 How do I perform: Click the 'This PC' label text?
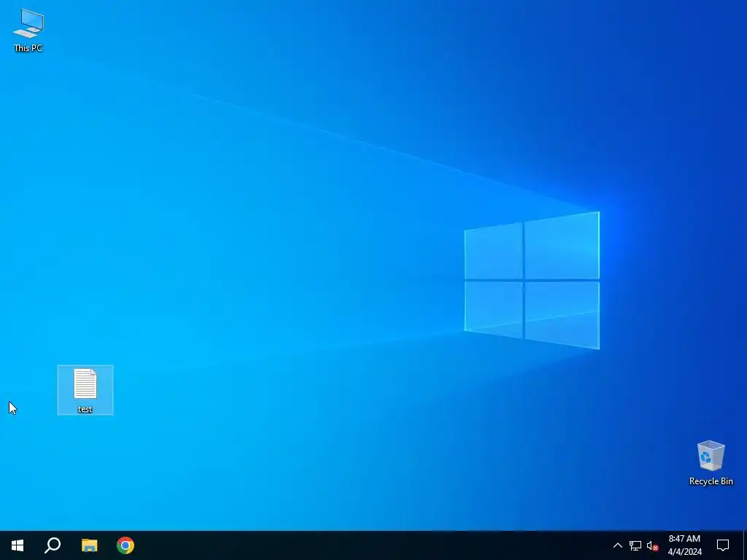(x=28, y=47)
